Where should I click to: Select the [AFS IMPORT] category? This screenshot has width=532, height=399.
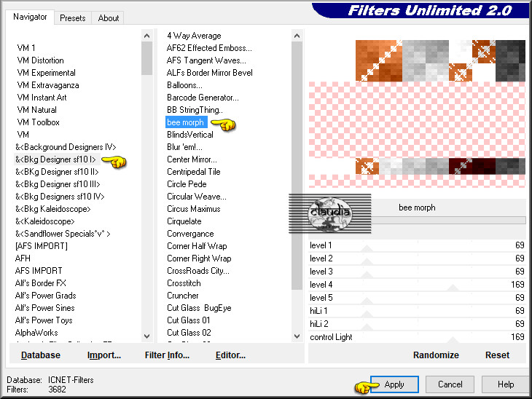(x=42, y=246)
